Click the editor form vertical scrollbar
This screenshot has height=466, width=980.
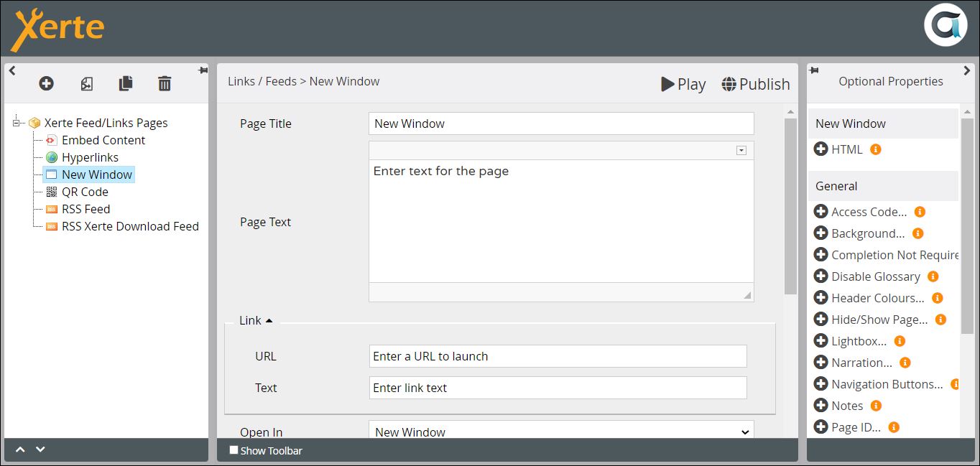[x=790, y=207]
